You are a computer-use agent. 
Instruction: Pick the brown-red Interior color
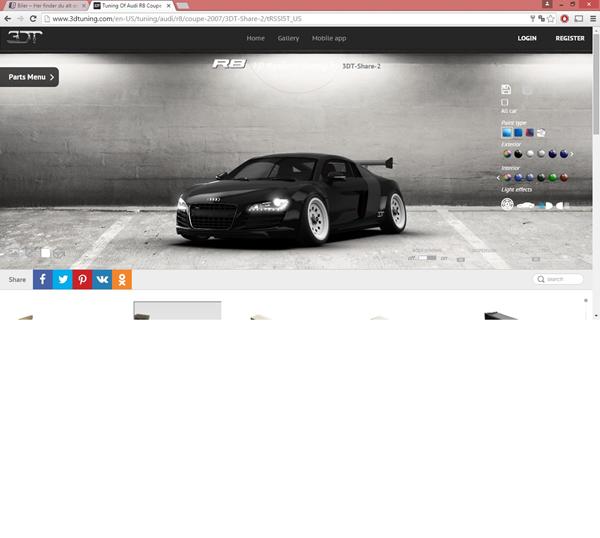[564, 177]
